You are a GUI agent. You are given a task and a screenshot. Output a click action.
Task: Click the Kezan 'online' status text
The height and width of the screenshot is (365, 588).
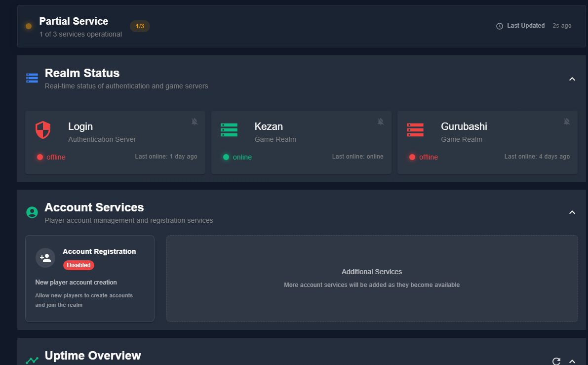click(242, 157)
